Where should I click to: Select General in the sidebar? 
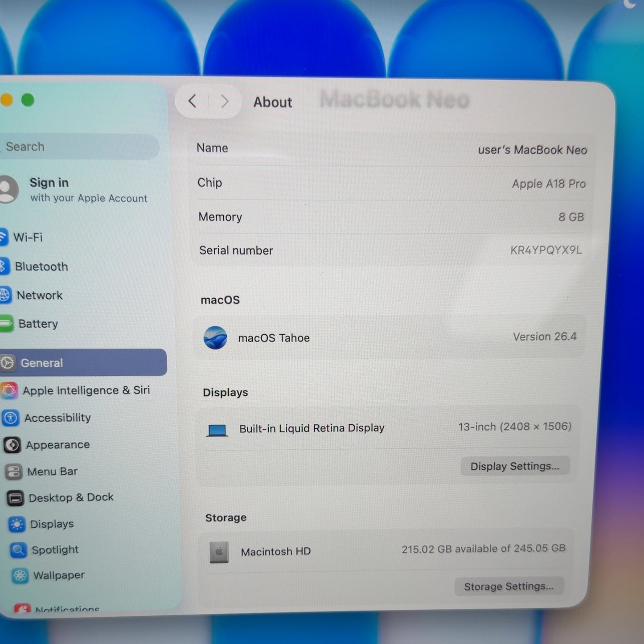point(83,363)
